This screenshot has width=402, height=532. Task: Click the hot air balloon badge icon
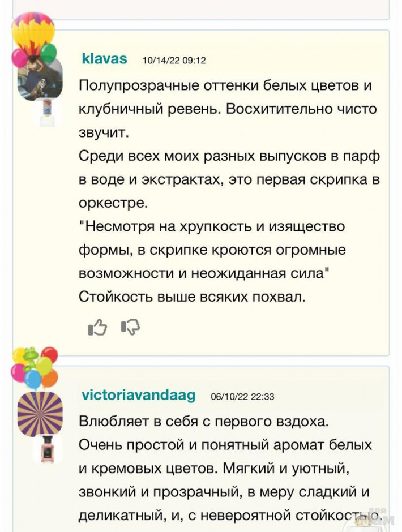(x=33, y=34)
